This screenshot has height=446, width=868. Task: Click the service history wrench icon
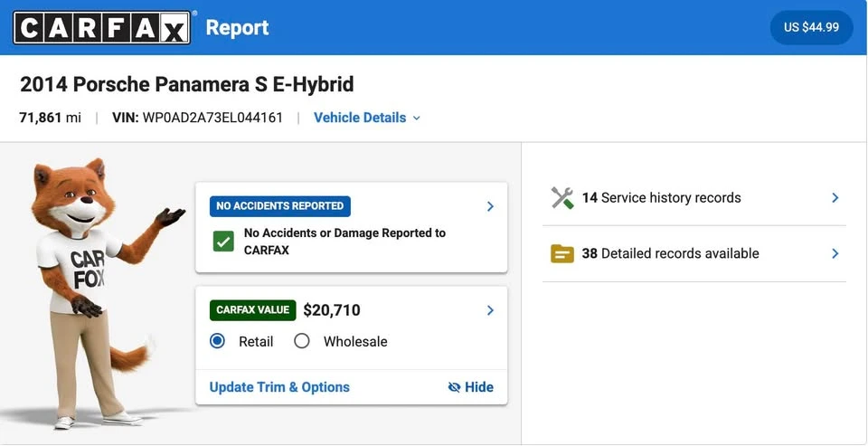pos(562,198)
